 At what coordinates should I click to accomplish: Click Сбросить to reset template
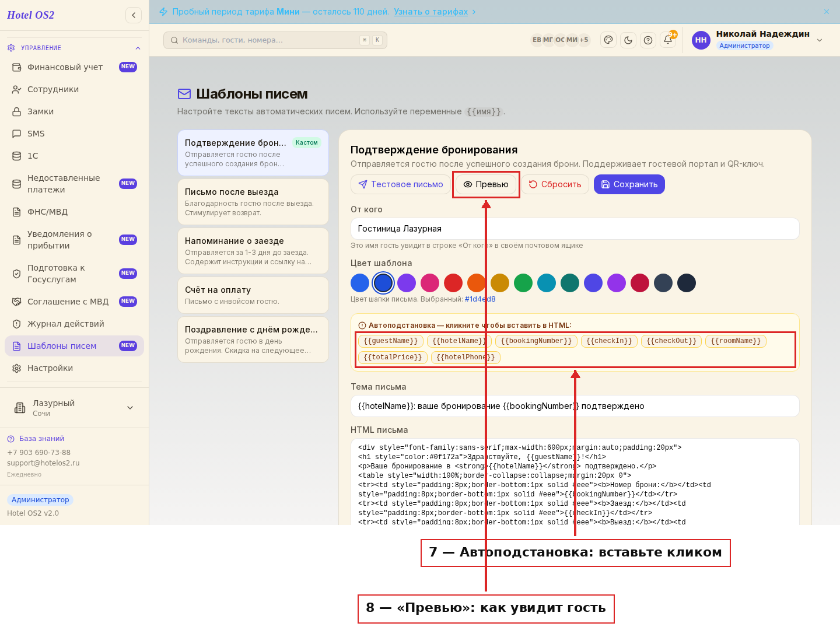pyautogui.click(x=555, y=184)
